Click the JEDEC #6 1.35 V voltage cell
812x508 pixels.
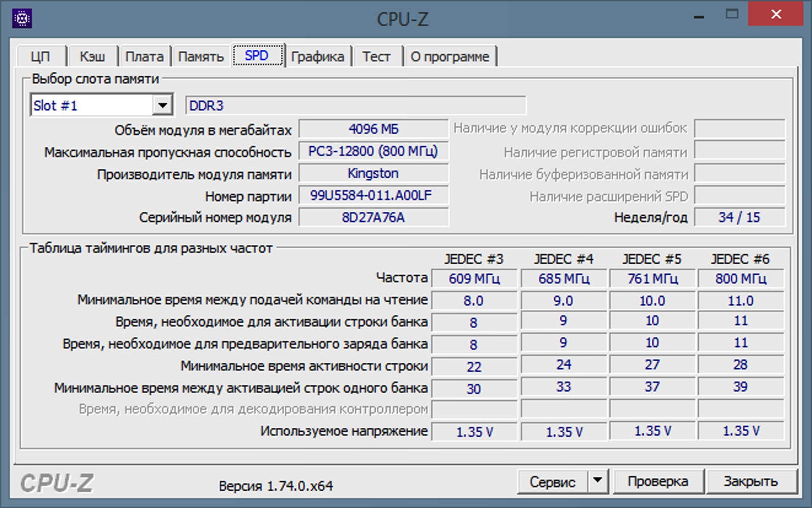pyautogui.click(x=741, y=431)
